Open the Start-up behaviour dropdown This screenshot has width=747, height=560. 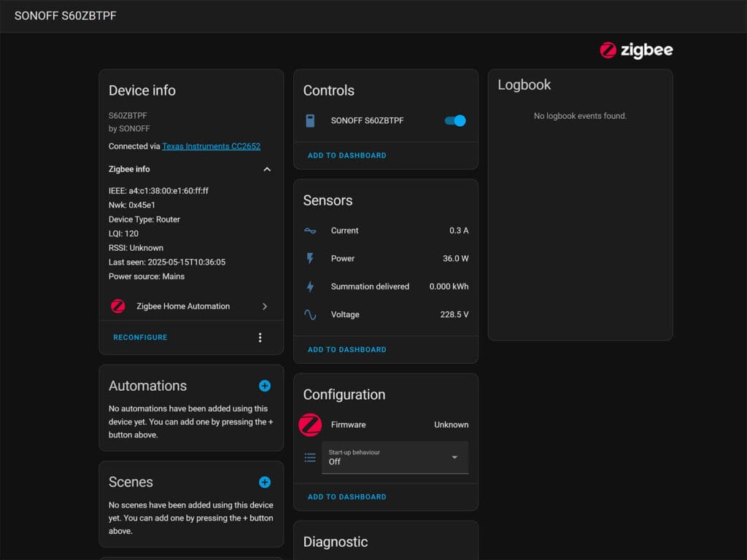click(x=395, y=458)
